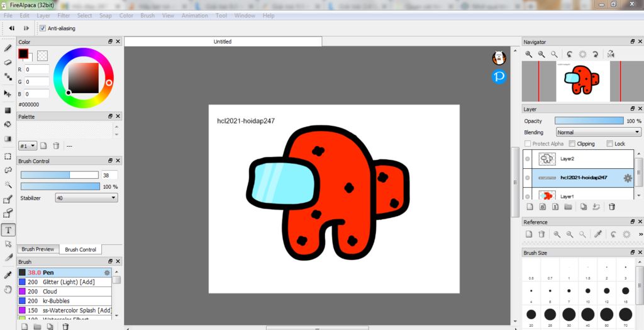
Task: Rotate canvas right in Navigator
Action: [595, 54]
